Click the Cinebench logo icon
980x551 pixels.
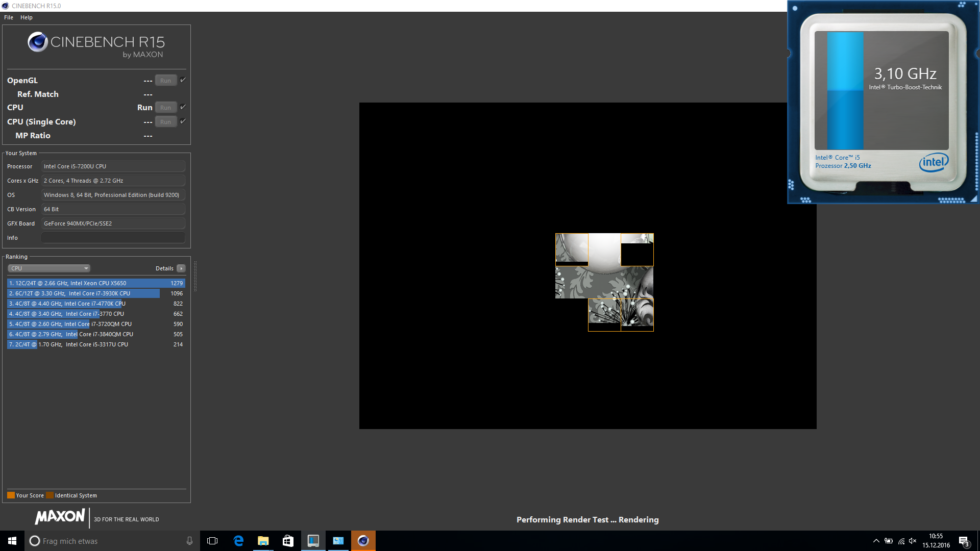(38, 42)
